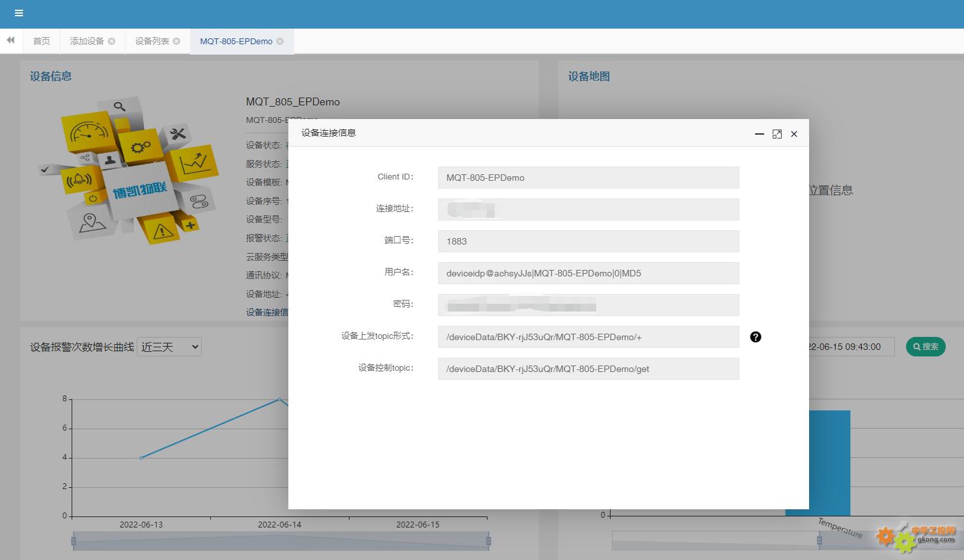This screenshot has height=560, width=964.
Task: Click the 设备连接信息 dialog title
Action: (x=329, y=133)
